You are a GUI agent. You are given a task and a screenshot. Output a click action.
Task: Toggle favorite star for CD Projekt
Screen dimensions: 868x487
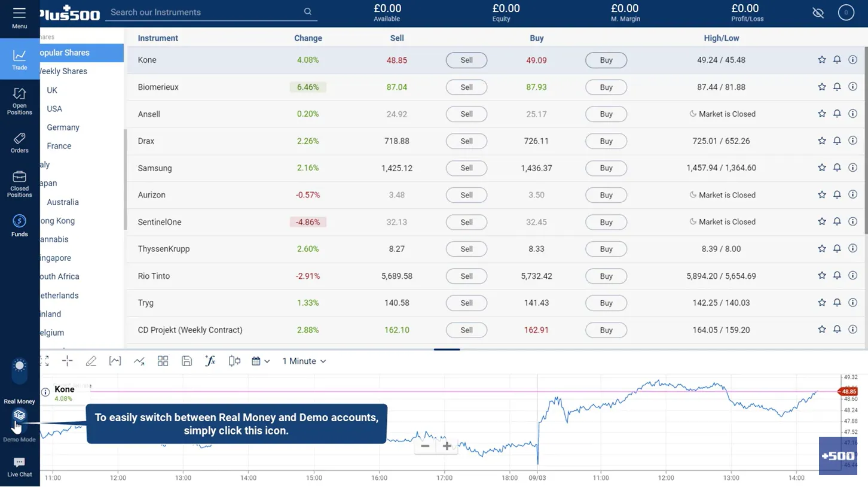click(x=822, y=330)
